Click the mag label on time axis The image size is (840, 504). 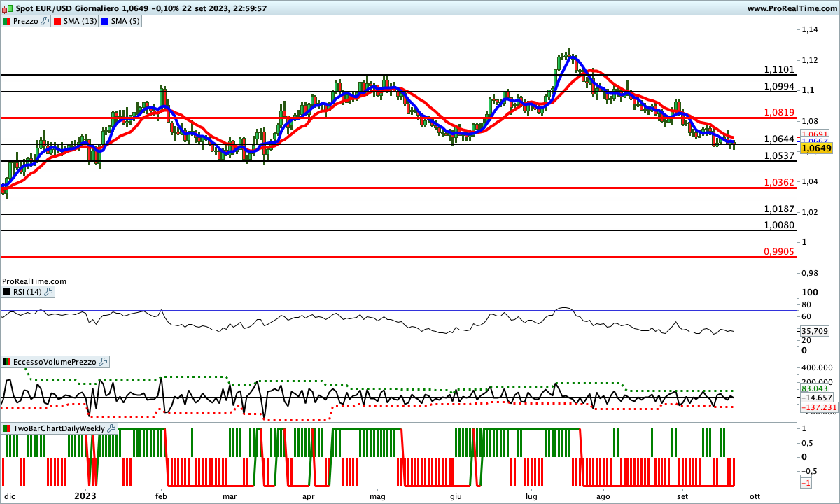click(378, 496)
